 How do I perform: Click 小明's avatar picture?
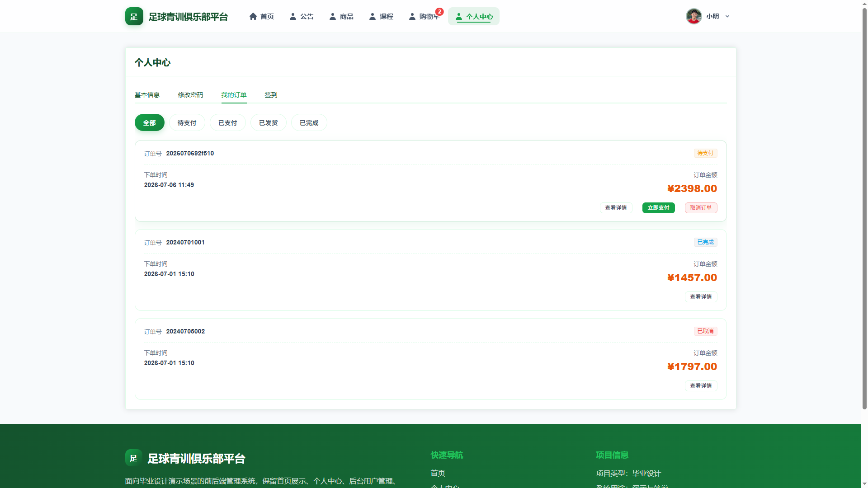693,16
